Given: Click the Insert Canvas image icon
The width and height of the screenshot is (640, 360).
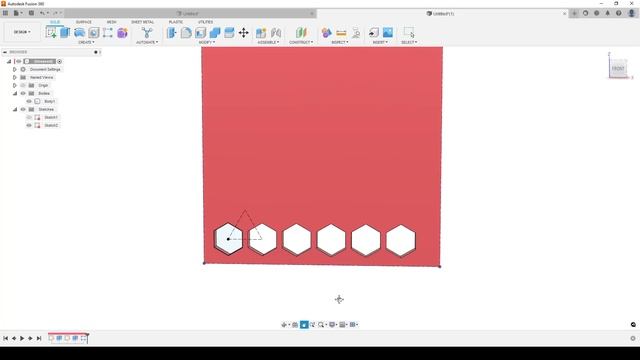Looking at the screenshot, I should click(x=388, y=33).
